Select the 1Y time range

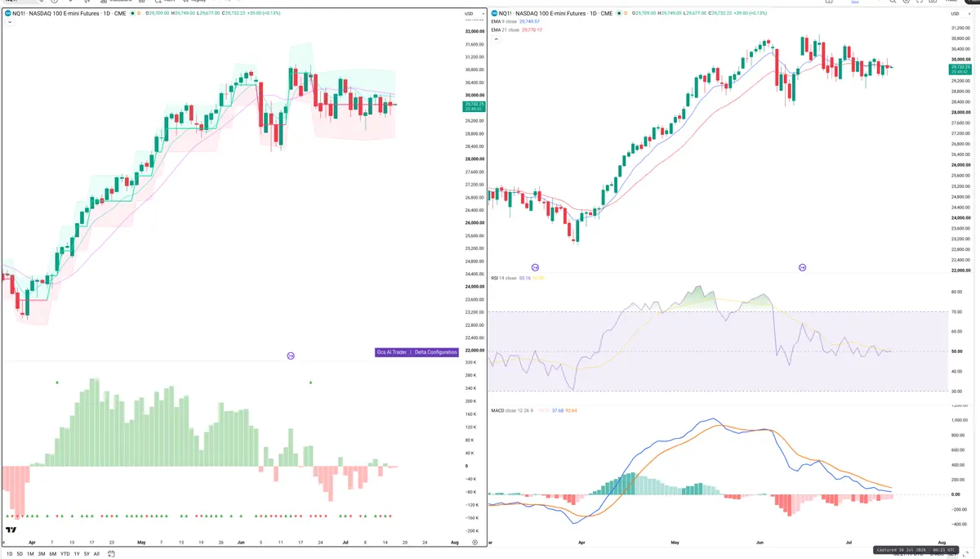(77, 553)
